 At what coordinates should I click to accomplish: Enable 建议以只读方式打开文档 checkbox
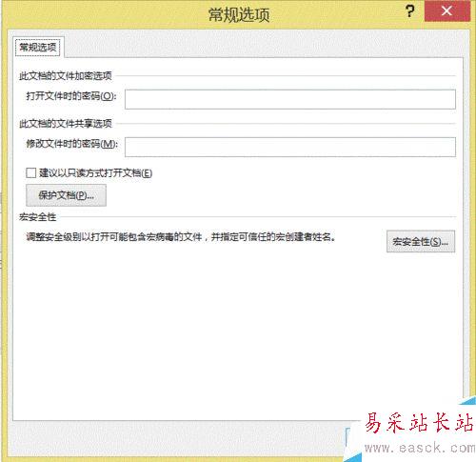pos(31,173)
